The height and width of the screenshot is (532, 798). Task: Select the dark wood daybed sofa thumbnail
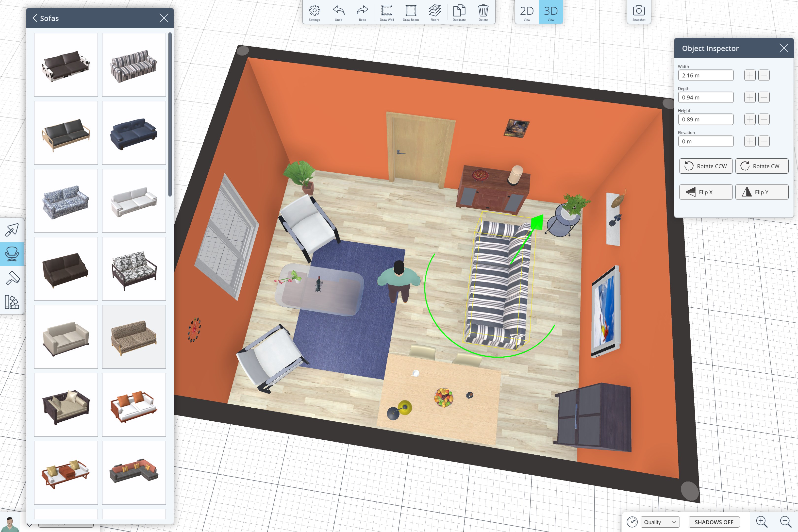(66, 405)
